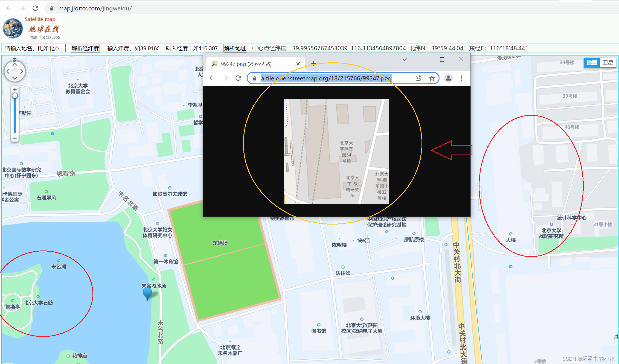Pan map up with navigation arrow
This screenshot has height=364, width=619.
coord(15,65)
